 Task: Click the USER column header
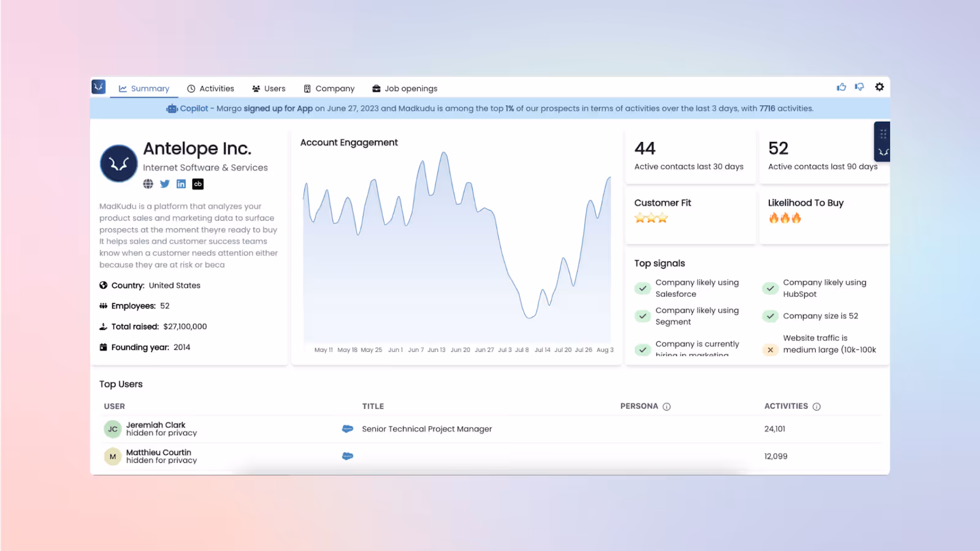[x=115, y=407]
